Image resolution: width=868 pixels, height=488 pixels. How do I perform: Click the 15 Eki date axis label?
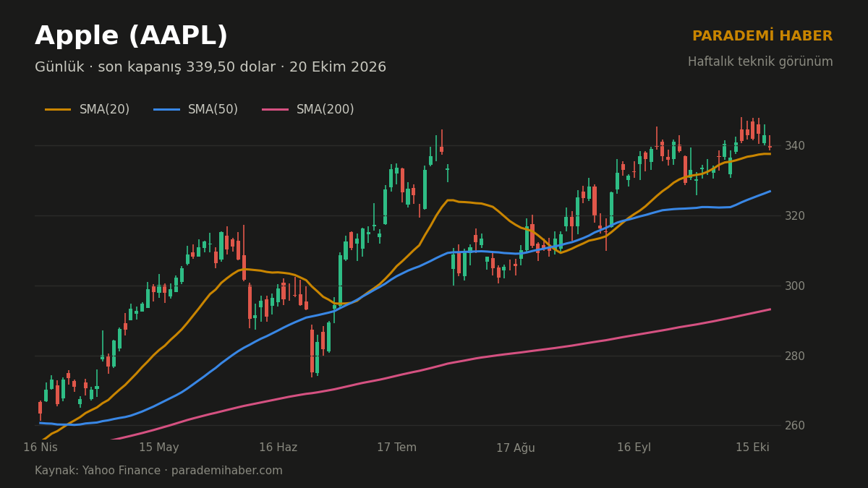(x=753, y=448)
